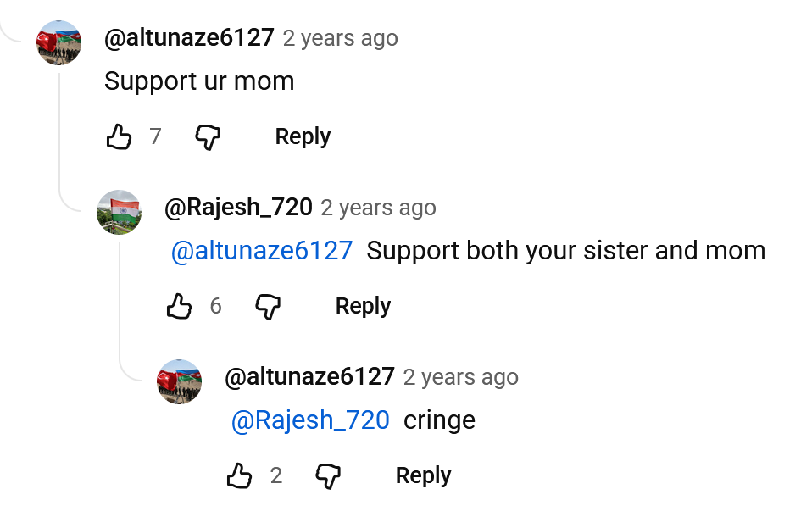The height and width of the screenshot is (517, 812).
Task: Like the "cringe" reply
Action: click(239, 475)
